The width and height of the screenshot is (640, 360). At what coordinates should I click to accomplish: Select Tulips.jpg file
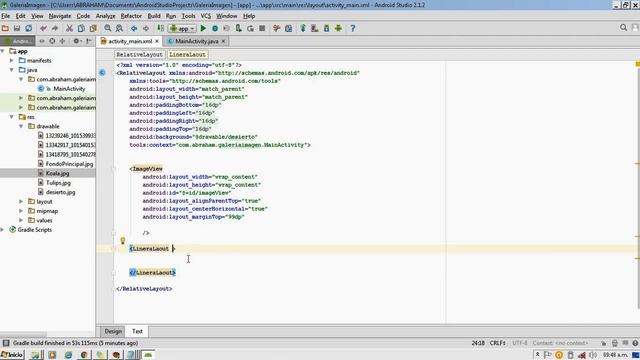[x=58, y=182]
